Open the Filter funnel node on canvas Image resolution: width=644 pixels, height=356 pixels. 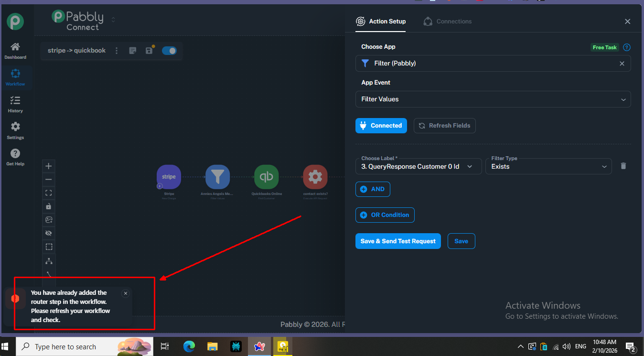click(217, 177)
